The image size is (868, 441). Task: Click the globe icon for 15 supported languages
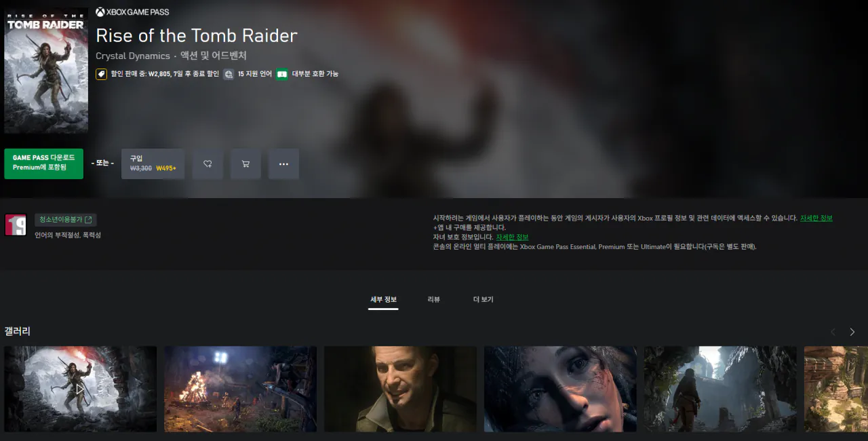click(x=229, y=74)
